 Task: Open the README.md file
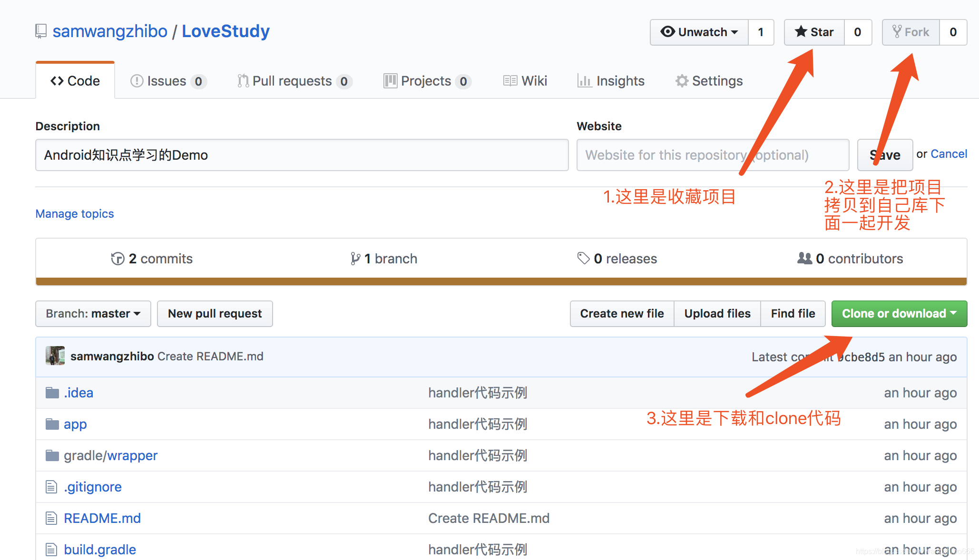[x=102, y=518]
